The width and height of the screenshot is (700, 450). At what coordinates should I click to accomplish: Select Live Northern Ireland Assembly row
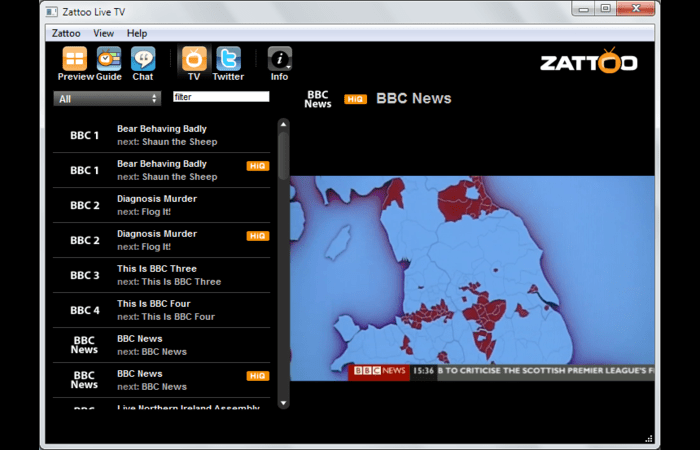click(162, 404)
